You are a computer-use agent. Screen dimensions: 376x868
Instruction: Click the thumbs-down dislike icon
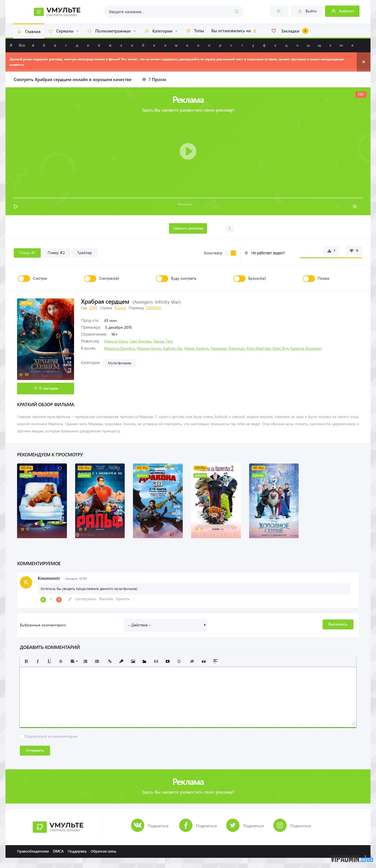352,251
